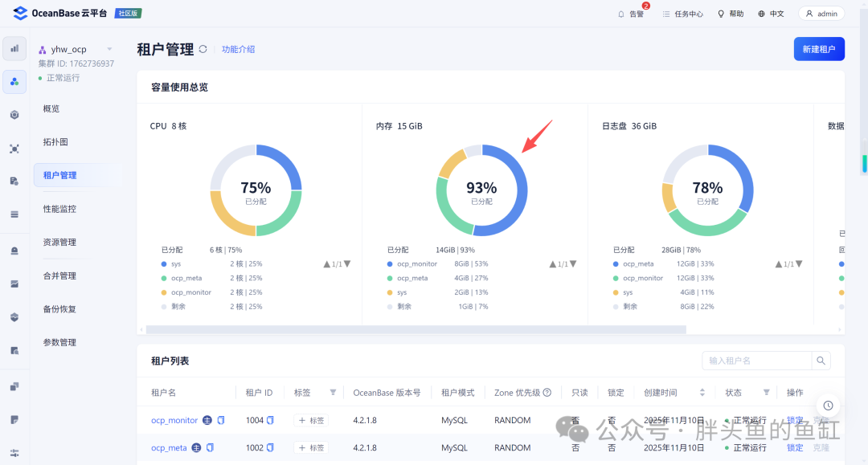Click the floating clock icon

[x=828, y=406]
